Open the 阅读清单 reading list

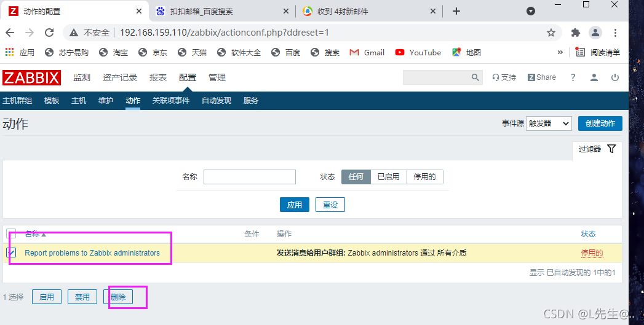(x=598, y=52)
